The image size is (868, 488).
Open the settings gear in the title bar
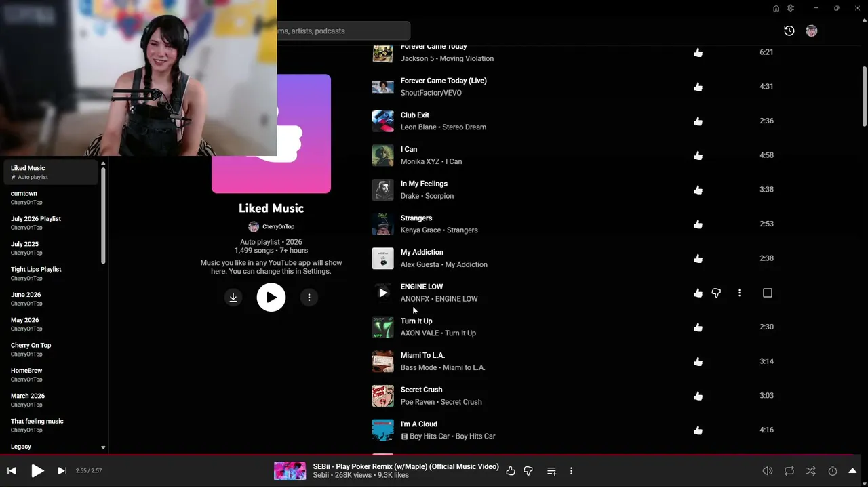pyautogui.click(x=791, y=8)
